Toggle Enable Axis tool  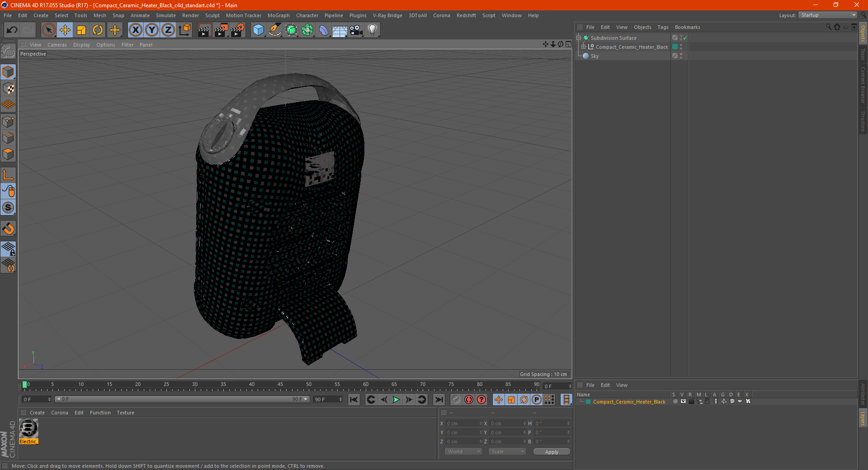click(x=8, y=175)
